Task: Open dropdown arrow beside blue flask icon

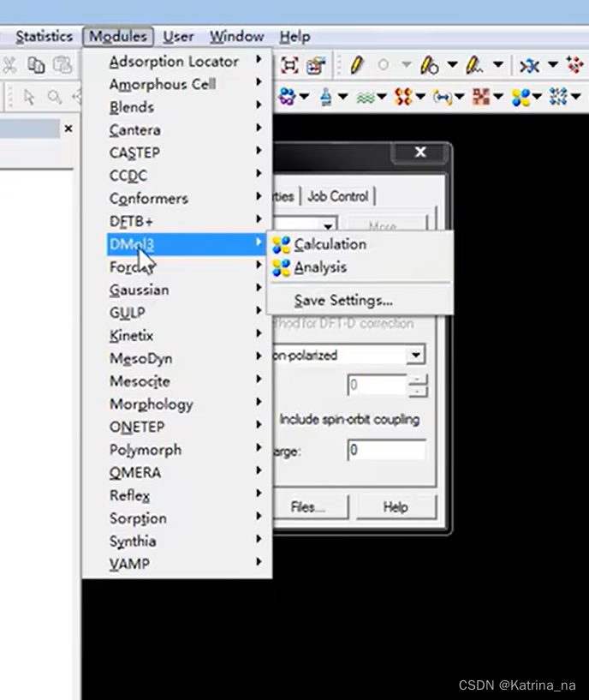Action: (342, 97)
